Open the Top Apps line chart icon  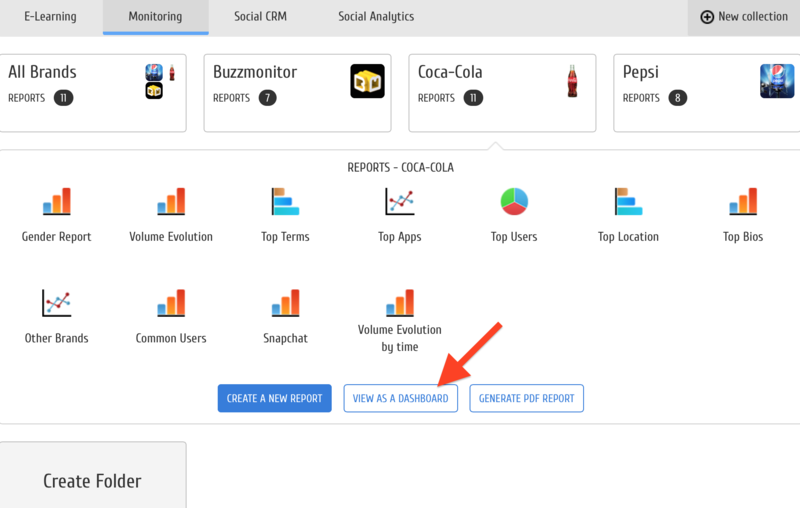coord(400,202)
